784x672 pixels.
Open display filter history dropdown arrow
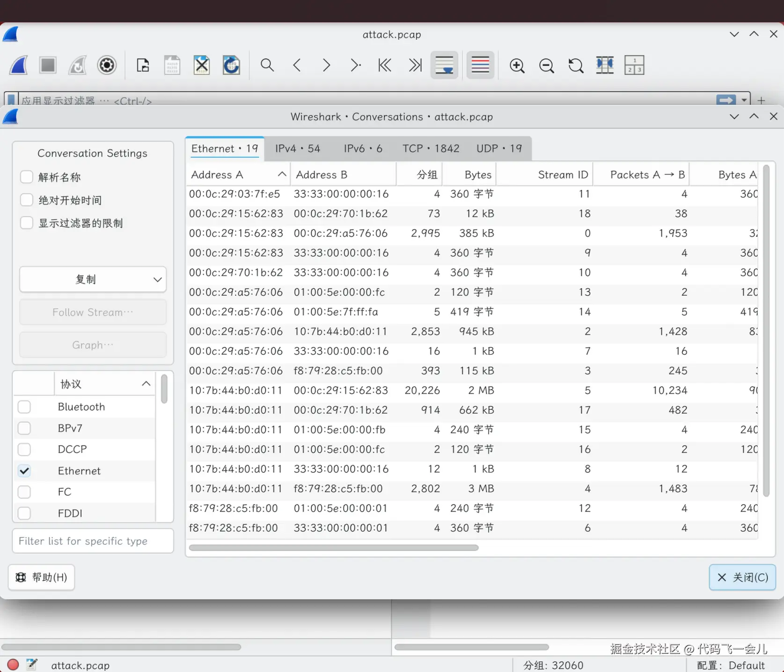pyautogui.click(x=744, y=100)
